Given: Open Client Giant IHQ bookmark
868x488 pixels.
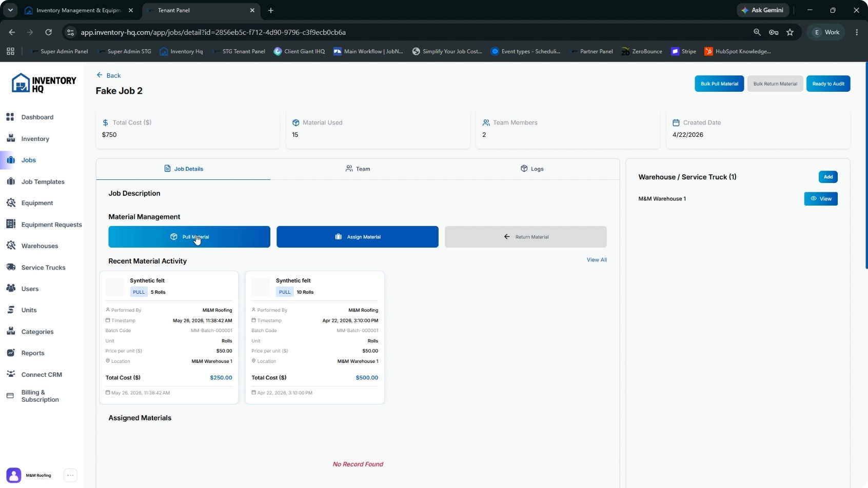Looking at the screenshot, I should point(300,51).
